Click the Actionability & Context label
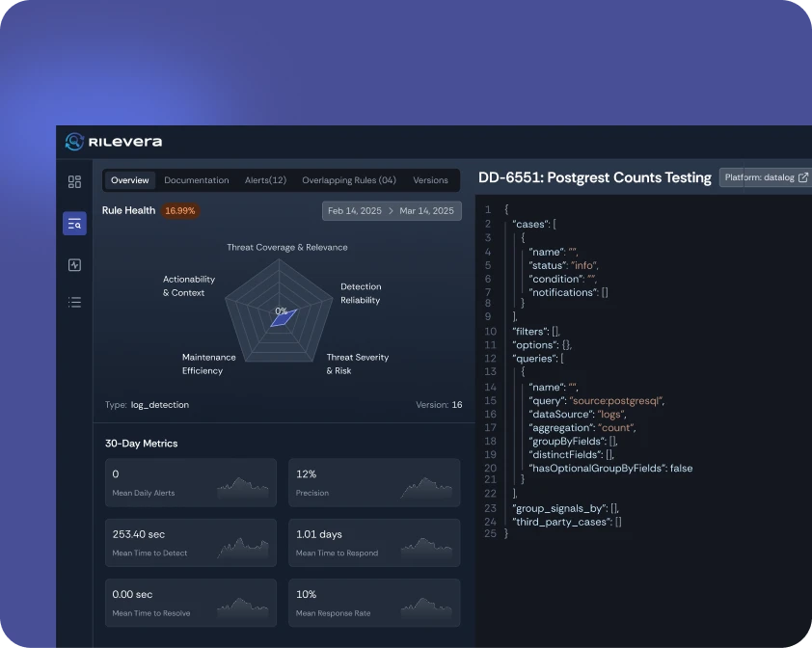Viewport: 812px width, 648px height. click(x=188, y=286)
